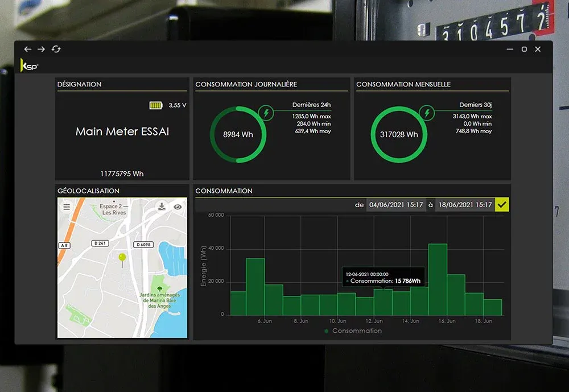Screen dimensions: 569x392
Task: Select the yellow location pin on map
Action: [122, 259]
